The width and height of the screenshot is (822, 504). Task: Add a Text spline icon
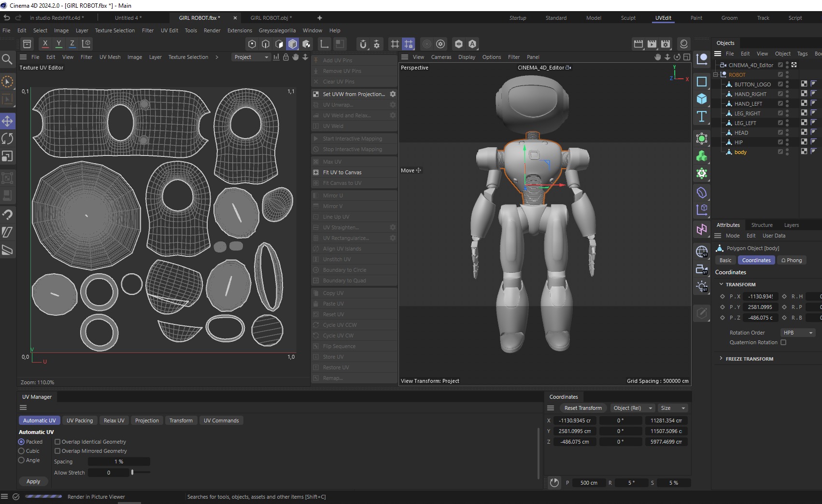[x=702, y=116]
